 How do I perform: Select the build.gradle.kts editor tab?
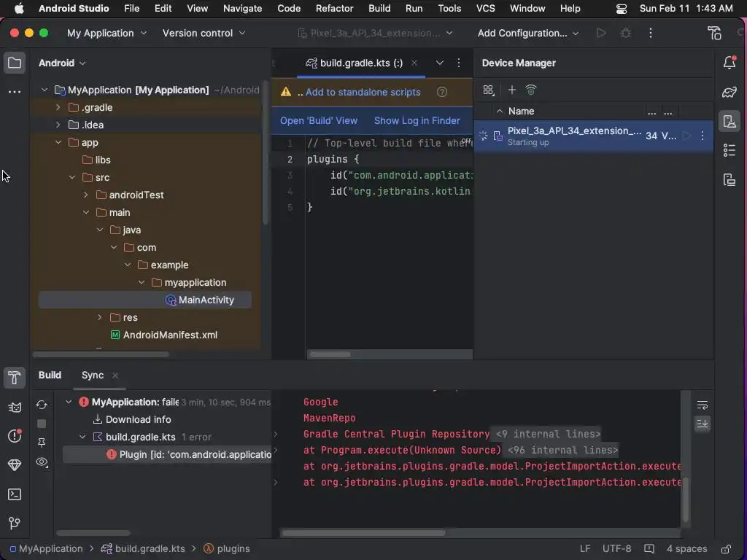pyautogui.click(x=360, y=63)
